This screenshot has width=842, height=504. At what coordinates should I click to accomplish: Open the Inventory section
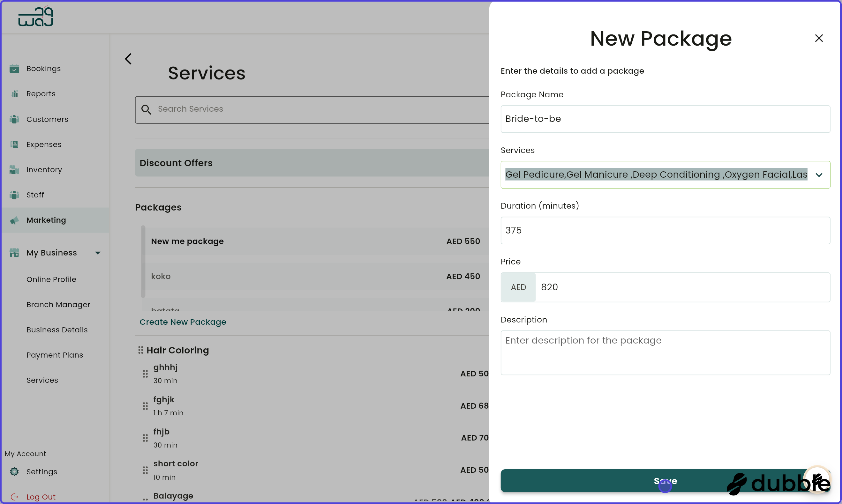(x=15, y=169)
